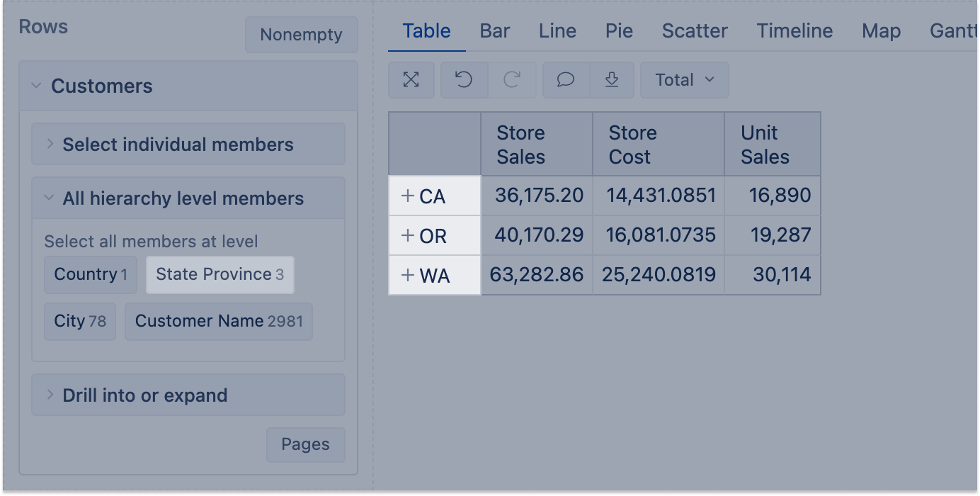Click the Rows heading label
The image size is (980, 496).
tap(43, 28)
